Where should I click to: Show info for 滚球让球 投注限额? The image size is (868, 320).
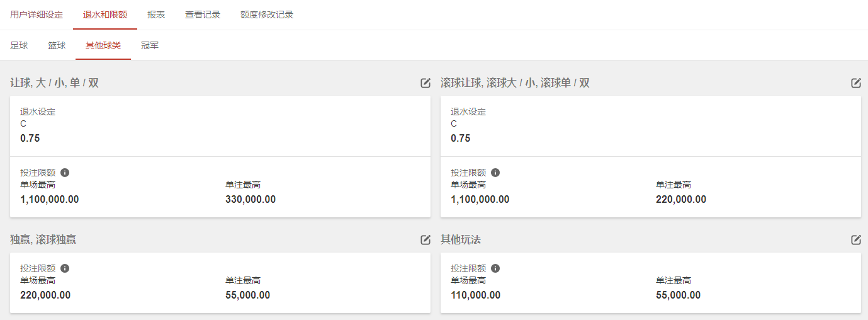point(495,173)
